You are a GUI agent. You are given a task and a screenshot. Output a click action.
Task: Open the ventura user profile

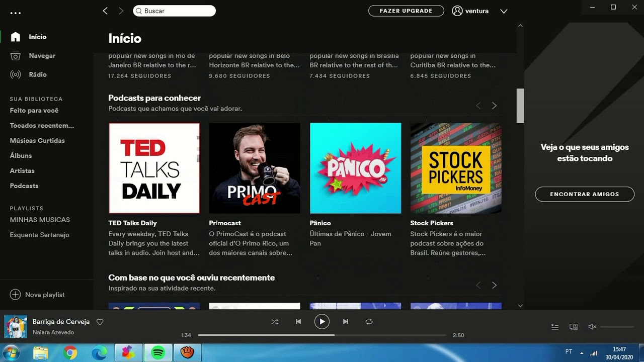pyautogui.click(x=470, y=11)
